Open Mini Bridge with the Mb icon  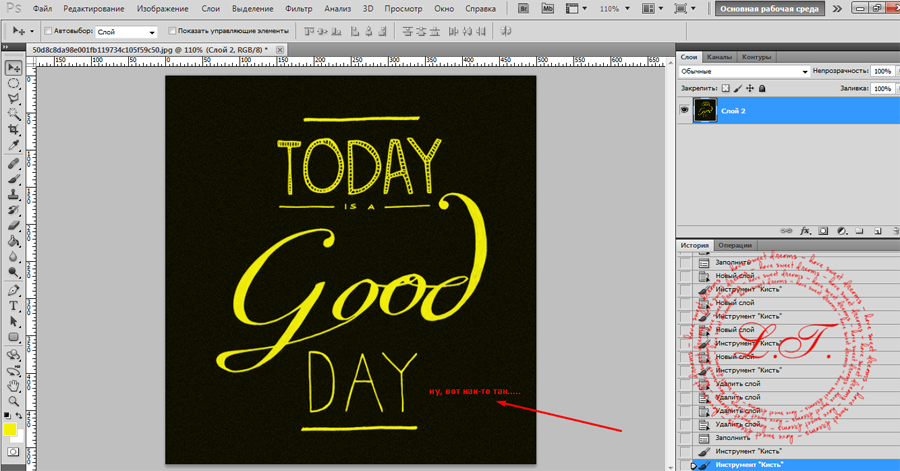(x=548, y=9)
